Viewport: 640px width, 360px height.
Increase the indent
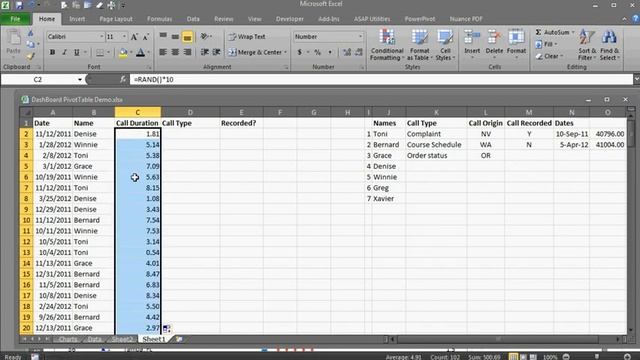(216, 52)
